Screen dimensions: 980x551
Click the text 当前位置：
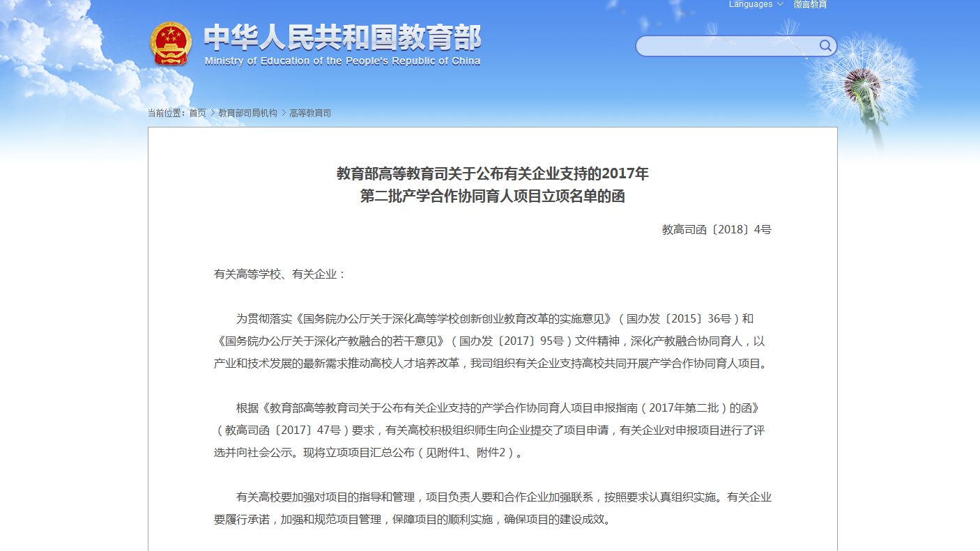168,113
